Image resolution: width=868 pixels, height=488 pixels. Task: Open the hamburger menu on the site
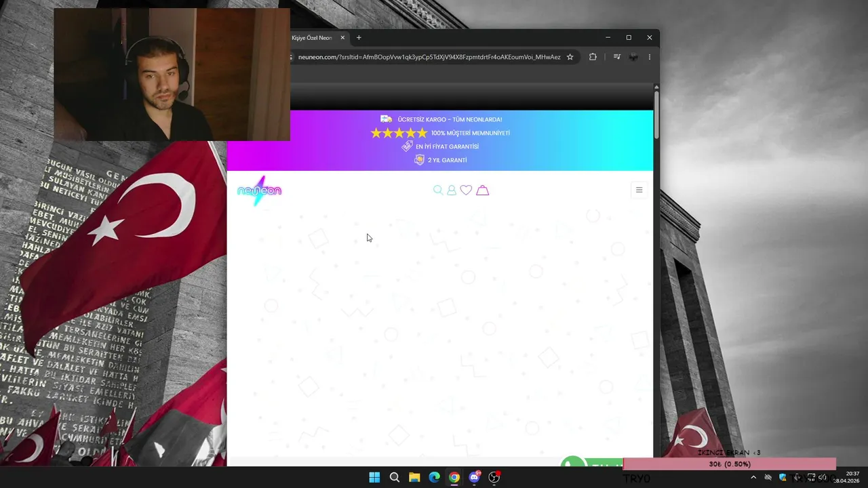point(639,190)
